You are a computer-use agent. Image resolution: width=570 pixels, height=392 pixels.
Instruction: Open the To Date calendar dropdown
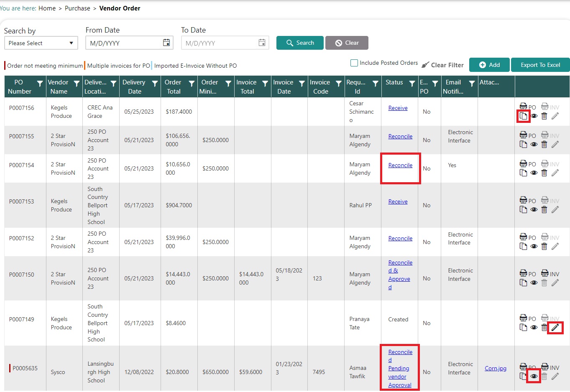(262, 43)
